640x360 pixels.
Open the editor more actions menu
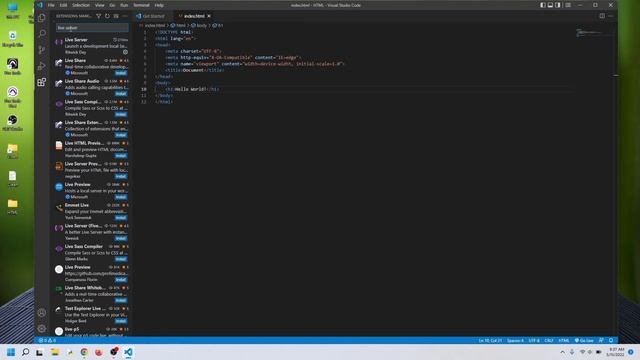(x=611, y=16)
